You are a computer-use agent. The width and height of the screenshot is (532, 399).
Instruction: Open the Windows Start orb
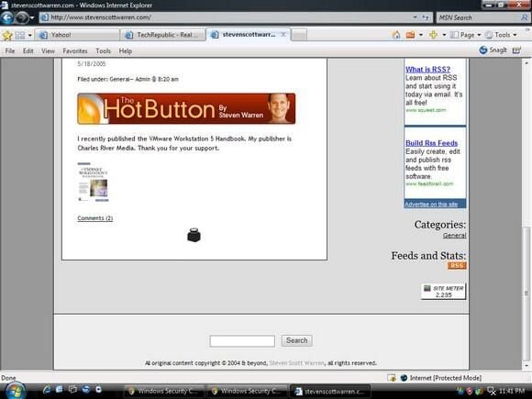[15, 391]
